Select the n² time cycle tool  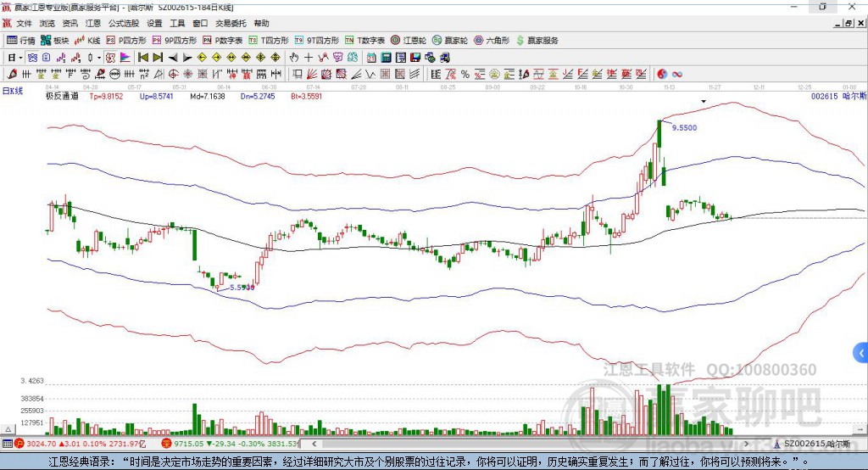144,75
